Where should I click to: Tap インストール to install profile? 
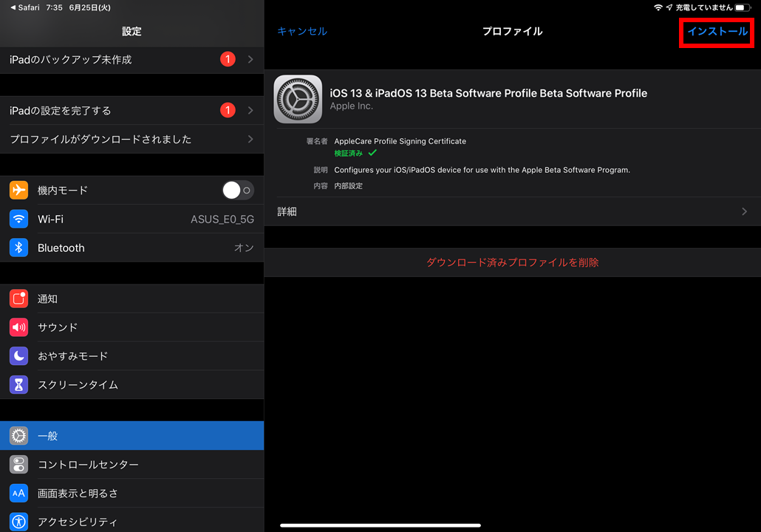click(717, 32)
